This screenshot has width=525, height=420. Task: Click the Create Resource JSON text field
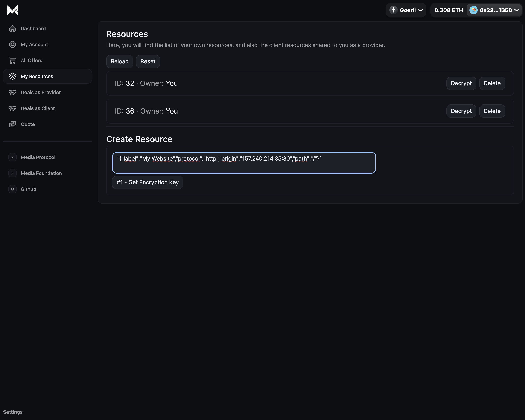[244, 163]
